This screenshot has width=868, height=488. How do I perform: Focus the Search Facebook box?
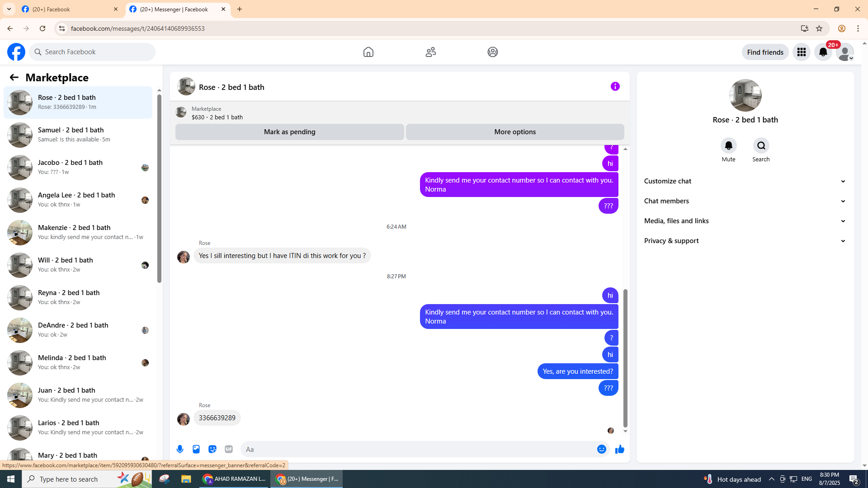click(92, 52)
